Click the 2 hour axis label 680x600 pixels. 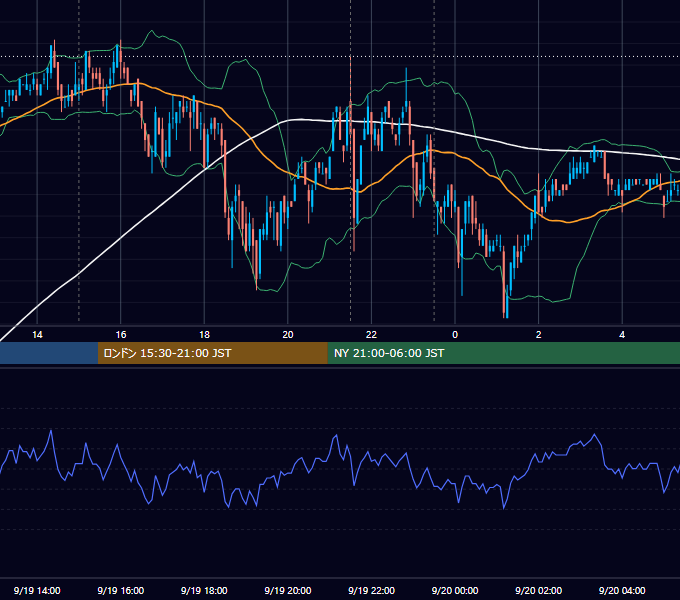pos(539,335)
